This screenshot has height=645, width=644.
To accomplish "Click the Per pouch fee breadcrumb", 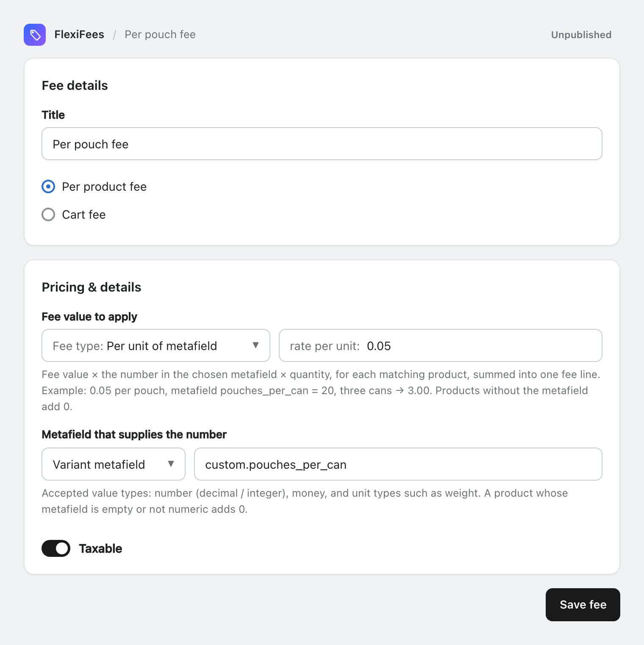I will [x=160, y=35].
